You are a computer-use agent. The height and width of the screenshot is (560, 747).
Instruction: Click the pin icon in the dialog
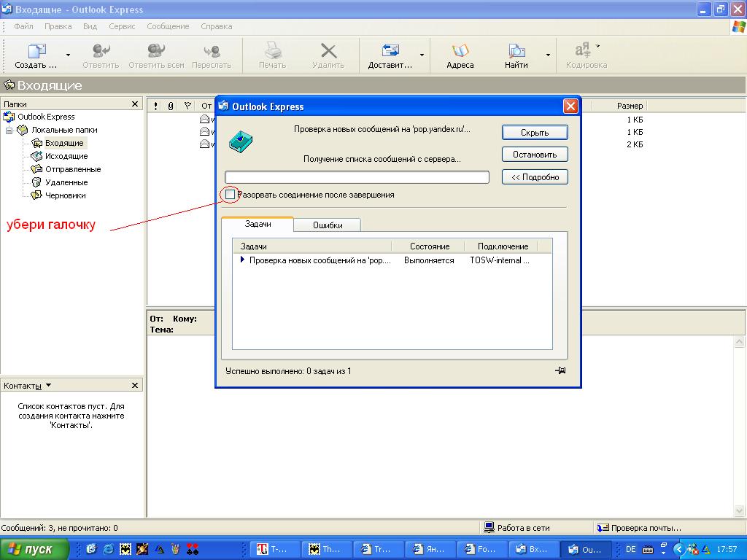click(x=560, y=370)
